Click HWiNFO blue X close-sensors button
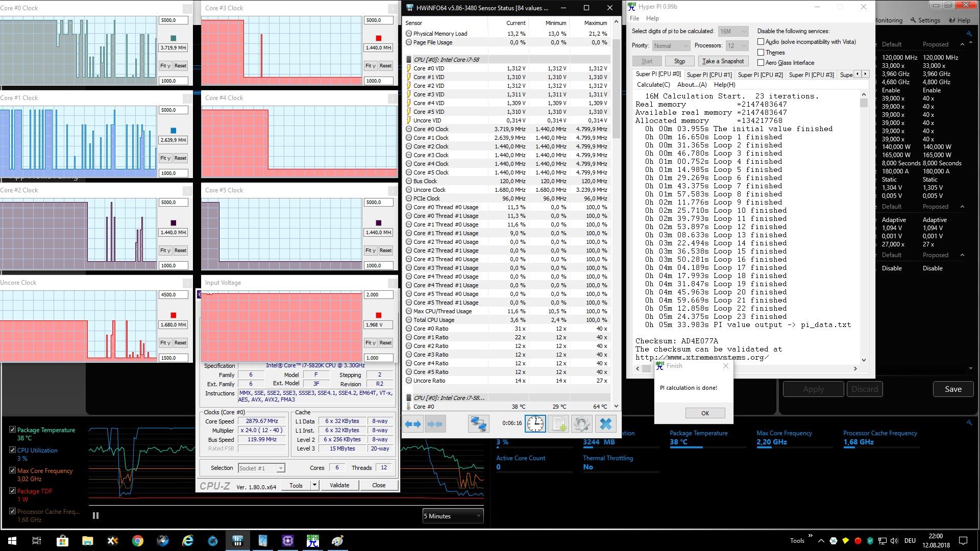 click(x=606, y=424)
